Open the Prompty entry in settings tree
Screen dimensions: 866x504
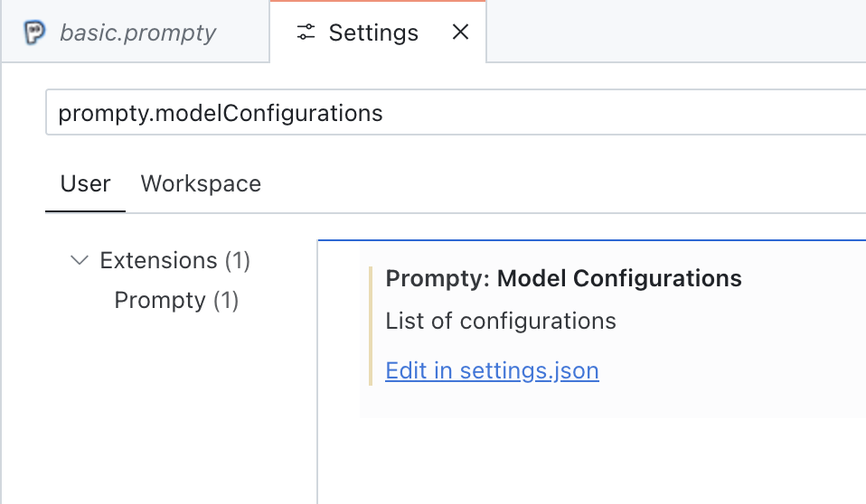tap(160, 300)
